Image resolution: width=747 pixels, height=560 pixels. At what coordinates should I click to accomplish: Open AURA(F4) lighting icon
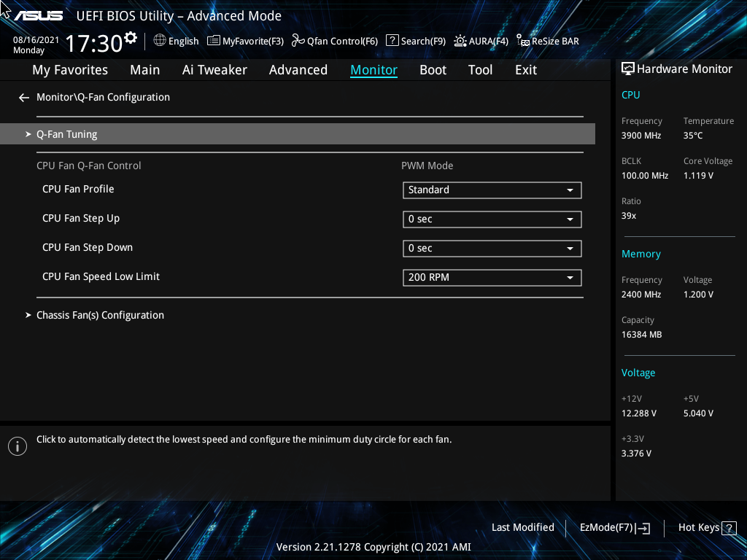coord(460,41)
